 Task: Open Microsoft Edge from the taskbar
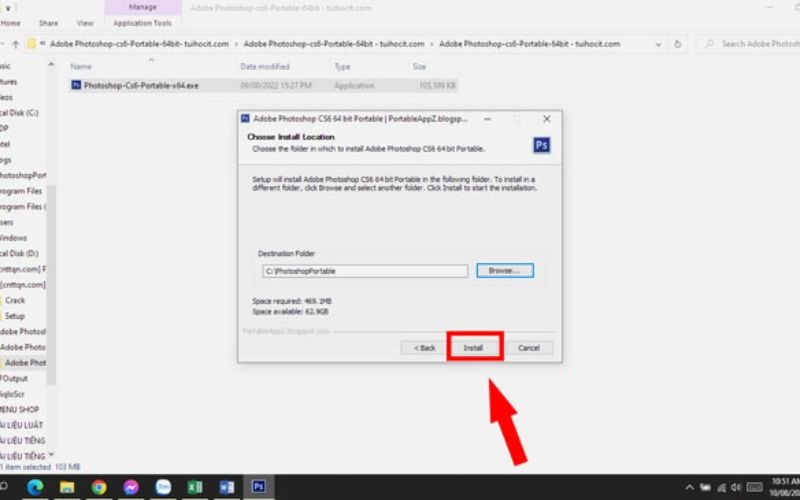(x=35, y=487)
